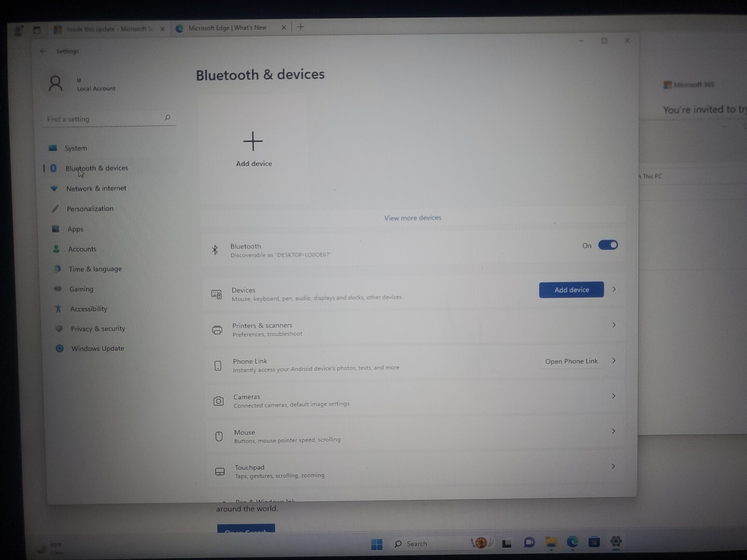Click the mouse icon in Mouse row
The width and height of the screenshot is (747, 560).
point(219,437)
